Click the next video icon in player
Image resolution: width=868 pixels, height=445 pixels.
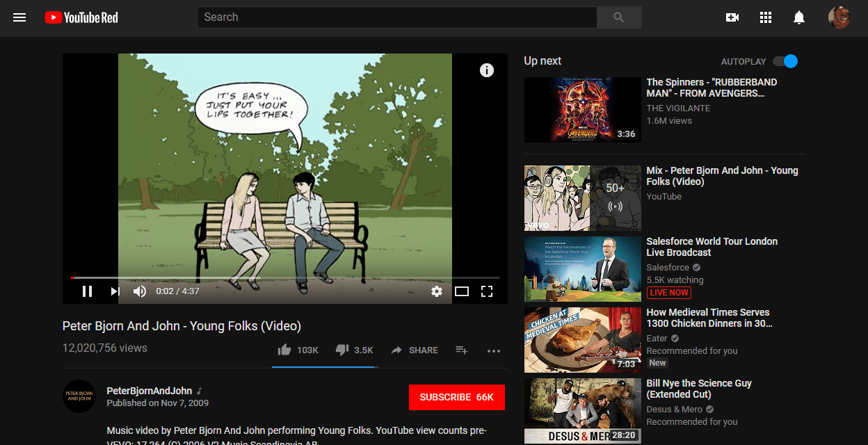114,291
